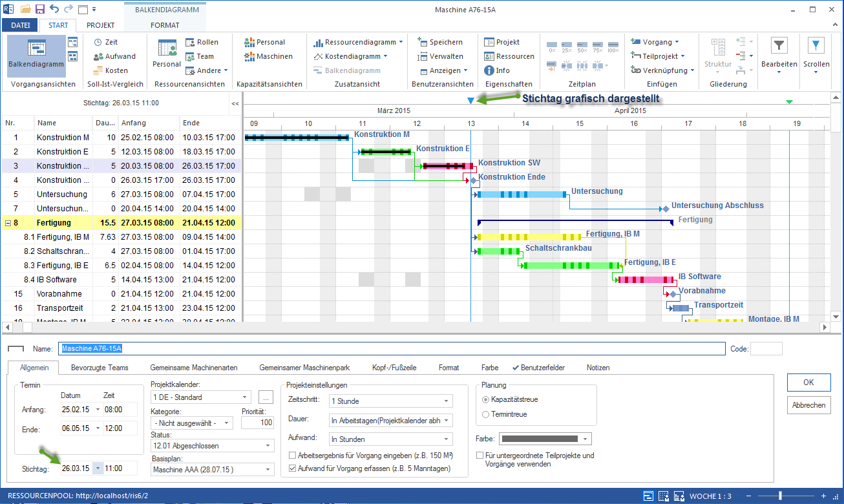Click the Undo icon in title bar
844x504 pixels.
(x=54, y=9)
